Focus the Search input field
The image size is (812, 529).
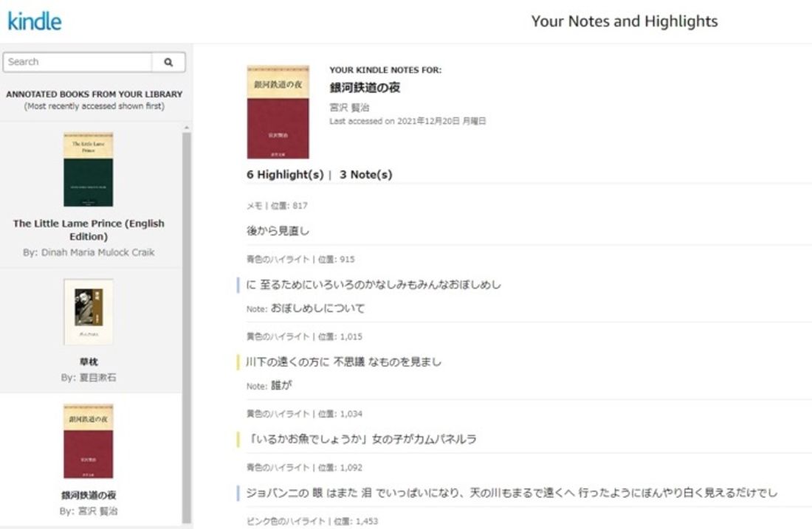[x=78, y=62]
